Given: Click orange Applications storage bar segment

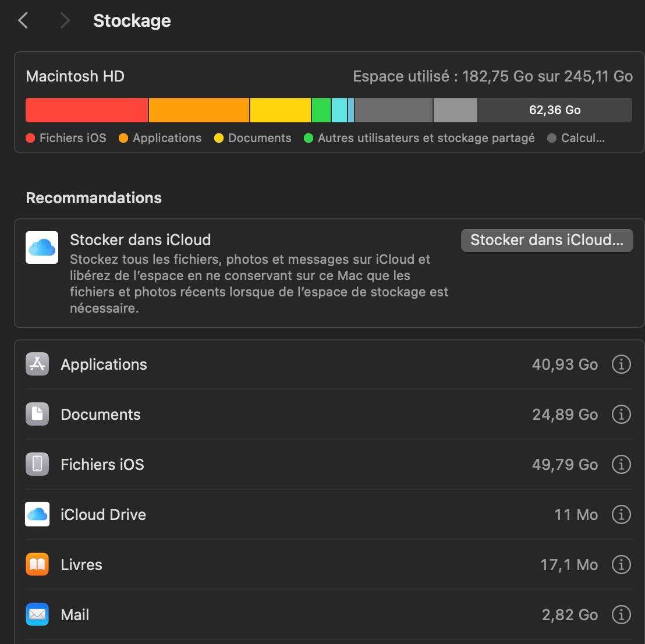Looking at the screenshot, I should pyautogui.click(x=199, y=110).
